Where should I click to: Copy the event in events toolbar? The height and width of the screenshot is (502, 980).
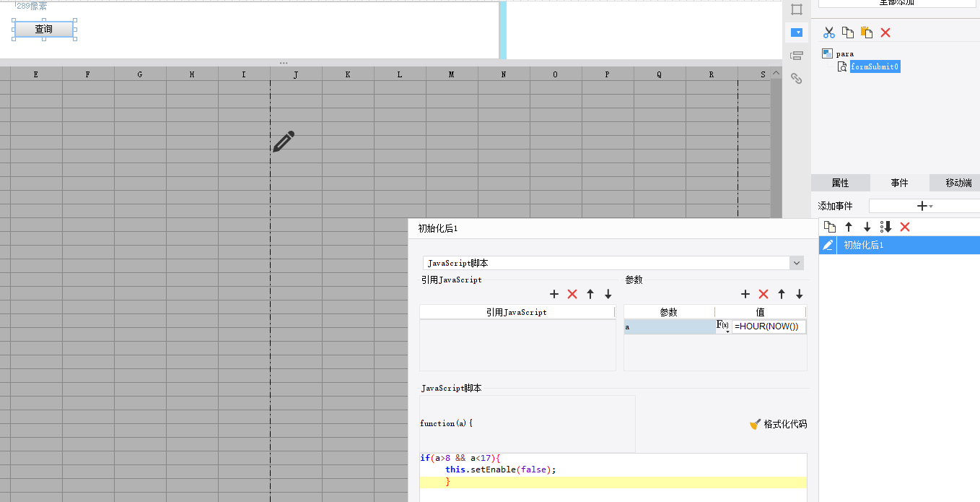pyautogui.click(x=830, y=227)
